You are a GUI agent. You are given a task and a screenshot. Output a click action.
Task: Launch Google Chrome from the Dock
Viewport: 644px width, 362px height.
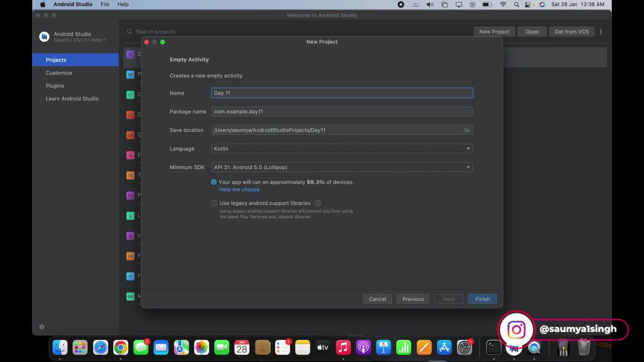point(120,347)
